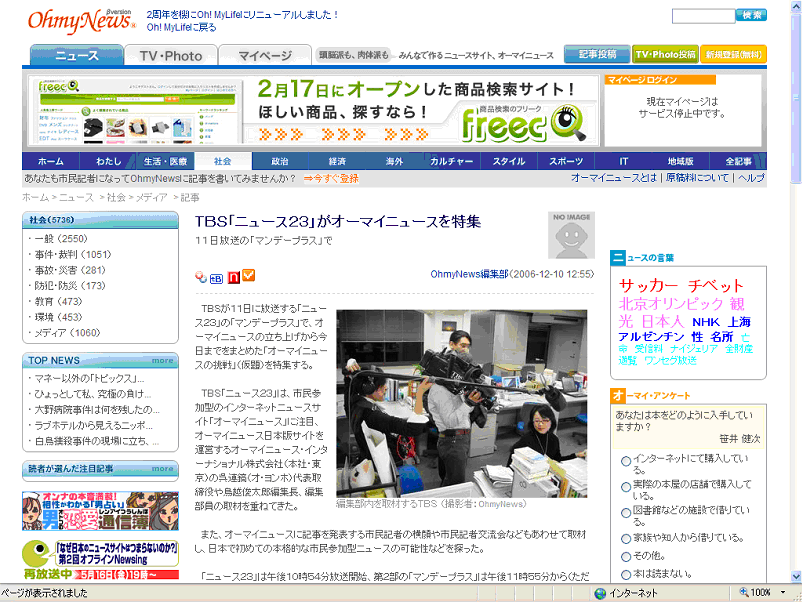Viewport: 802px width, 602px height.
Task: Switch to the マイページ tab
Action: [x=265, y=55]
